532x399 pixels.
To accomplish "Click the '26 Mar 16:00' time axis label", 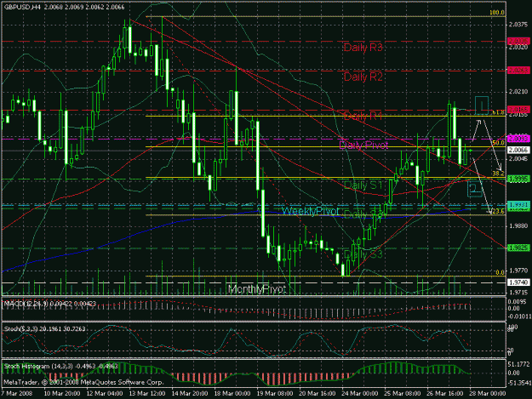I will point(444,393).
